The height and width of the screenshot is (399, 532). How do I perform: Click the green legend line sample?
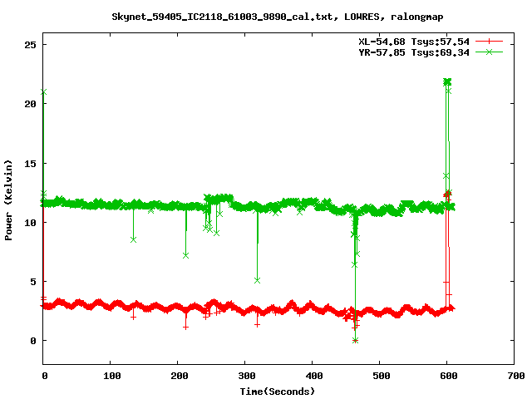(x=489, y=52)
